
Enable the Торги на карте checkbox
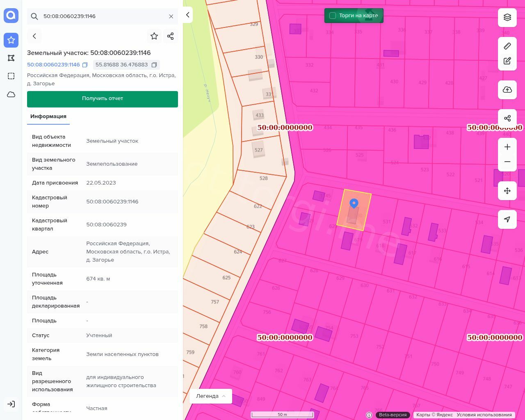(333, 16)
